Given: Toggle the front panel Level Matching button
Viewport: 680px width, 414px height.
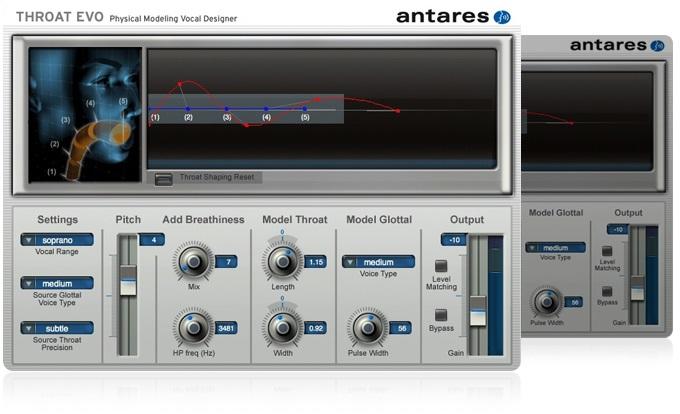Looking at the screenshot, I should point(441,266).
